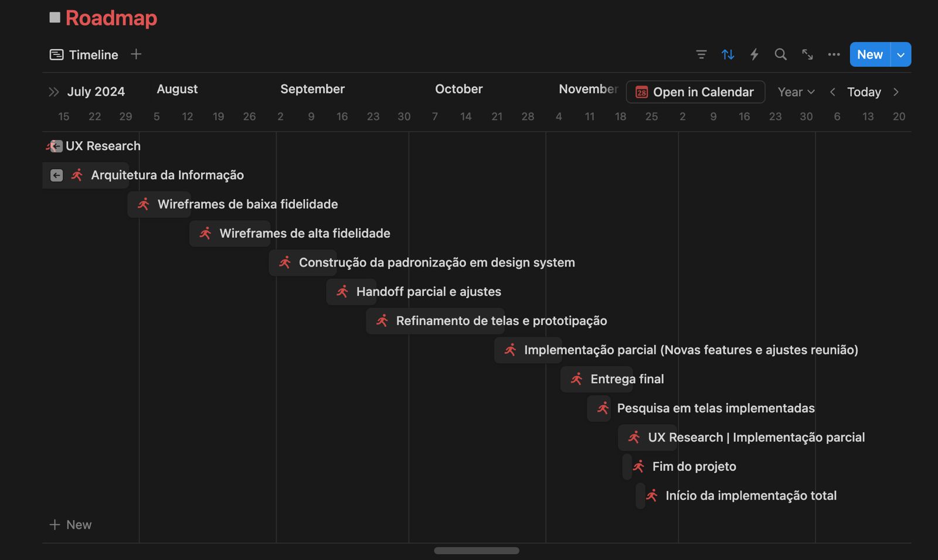Collapse the timeline sidebar with the double chevron
The image size is (938, 560).
tap(54, 92)
